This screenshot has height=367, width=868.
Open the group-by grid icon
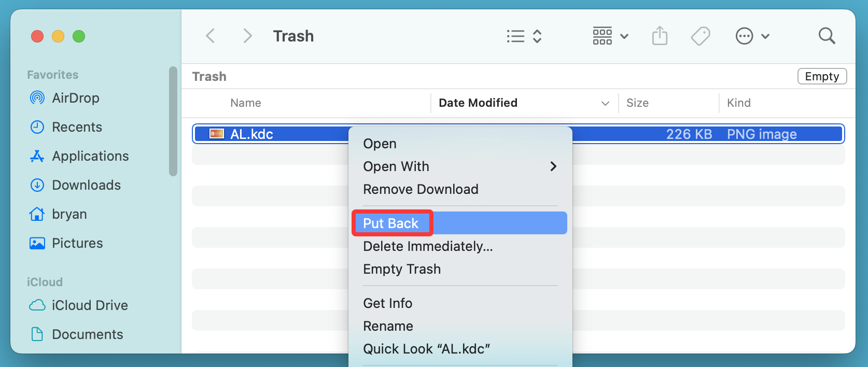pyautogui.click(x=602, y=36)
